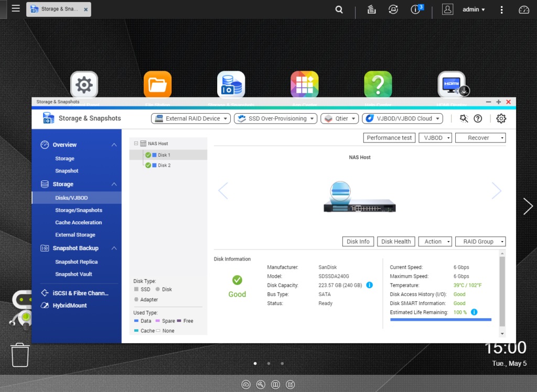Open the Action dropdown
This screenshot has width=537, height=392.
click(436, 242)
